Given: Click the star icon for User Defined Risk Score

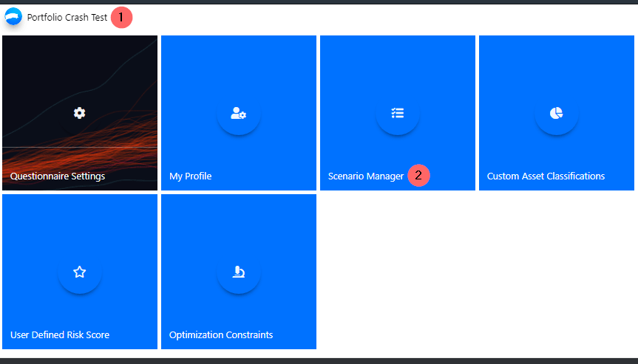Looking at the screenshot, I should pyautogui.click(x=80, y=272).
